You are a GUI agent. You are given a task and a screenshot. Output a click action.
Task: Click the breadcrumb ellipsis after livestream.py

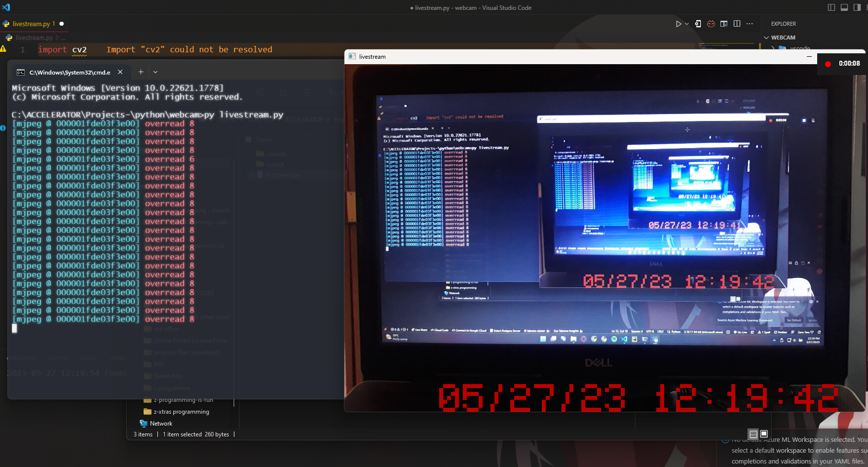(63, 38)
